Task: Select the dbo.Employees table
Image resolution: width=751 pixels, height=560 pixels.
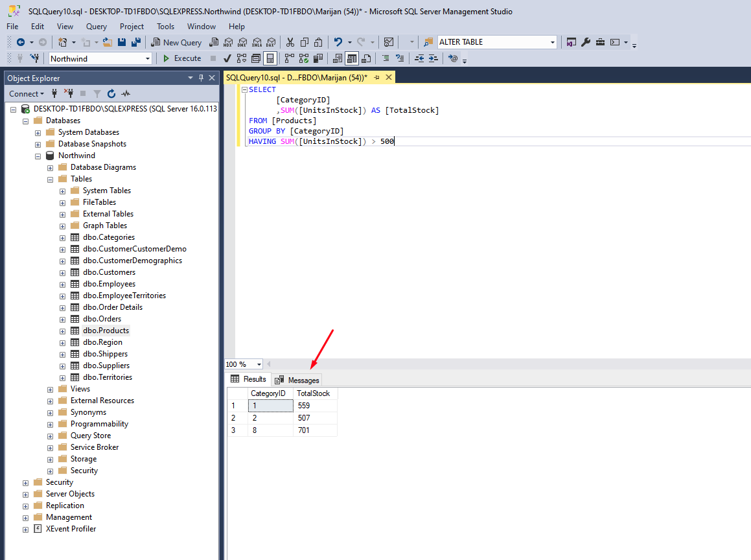Action: [x=110, y=284]
